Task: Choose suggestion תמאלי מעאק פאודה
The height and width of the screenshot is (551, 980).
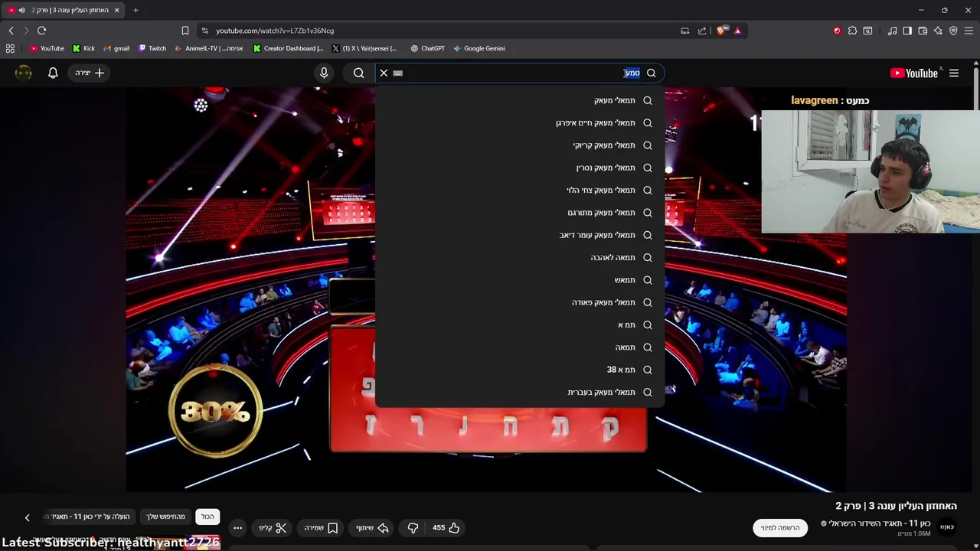Action: (520, 302)
